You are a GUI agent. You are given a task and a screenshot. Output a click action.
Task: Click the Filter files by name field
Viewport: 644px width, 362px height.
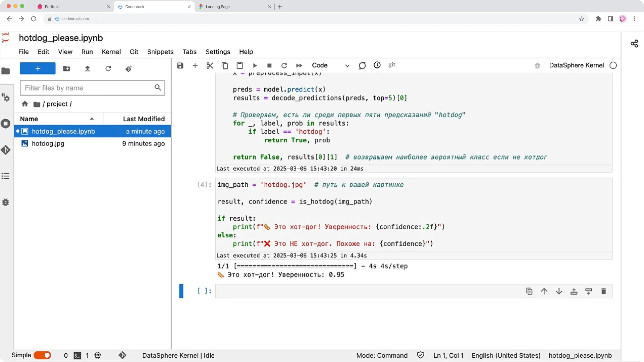click(88, 88)
